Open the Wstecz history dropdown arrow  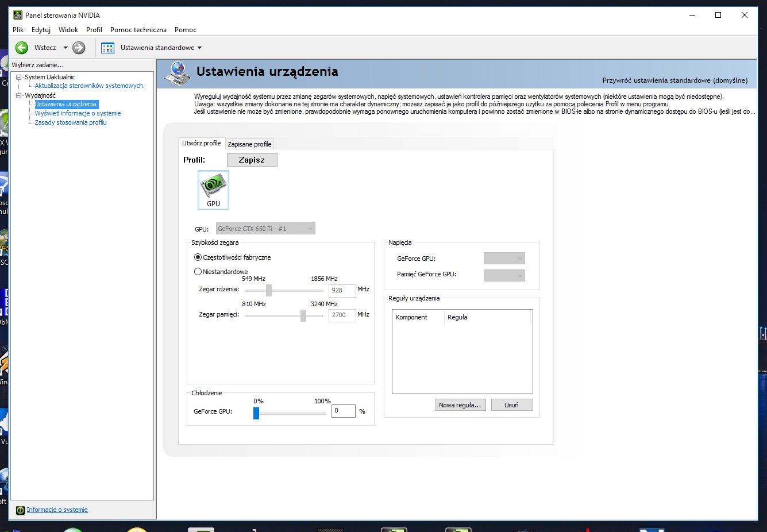coord(65,48)
